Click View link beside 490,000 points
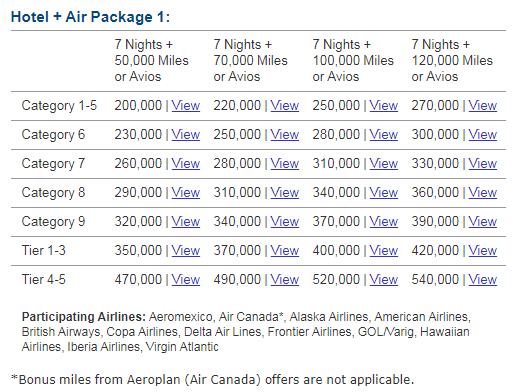The width and height of the screenshot is (513, 392). (285, 280)
